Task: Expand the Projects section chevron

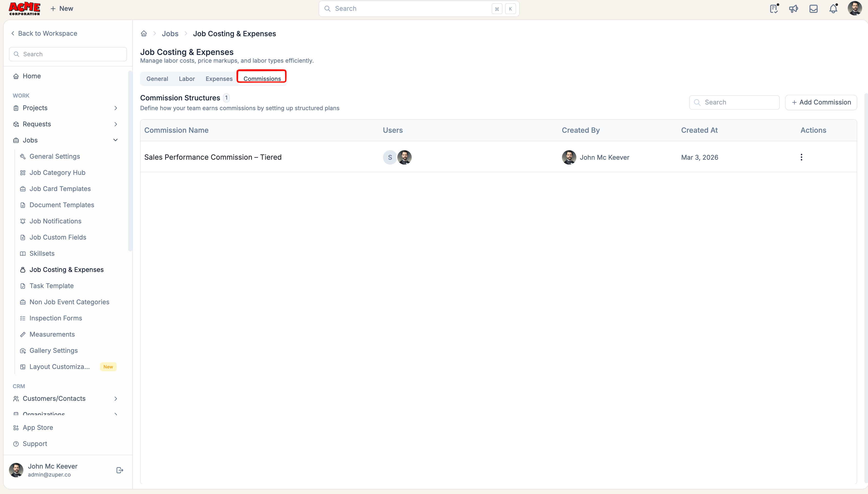Action: (116, 108)
